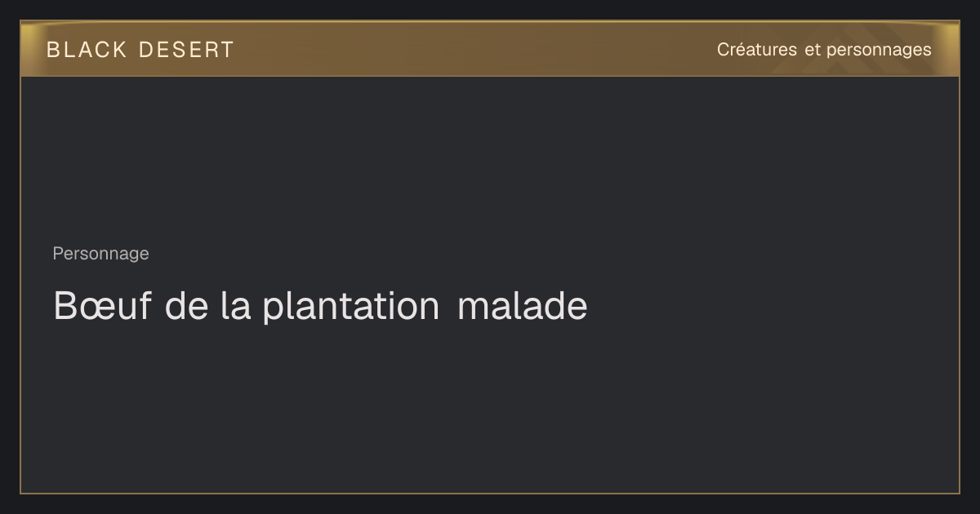The width and height of the screenshot is (980, 514).
Task: Click the word 'malade' in the title
Action: [523, 307]
